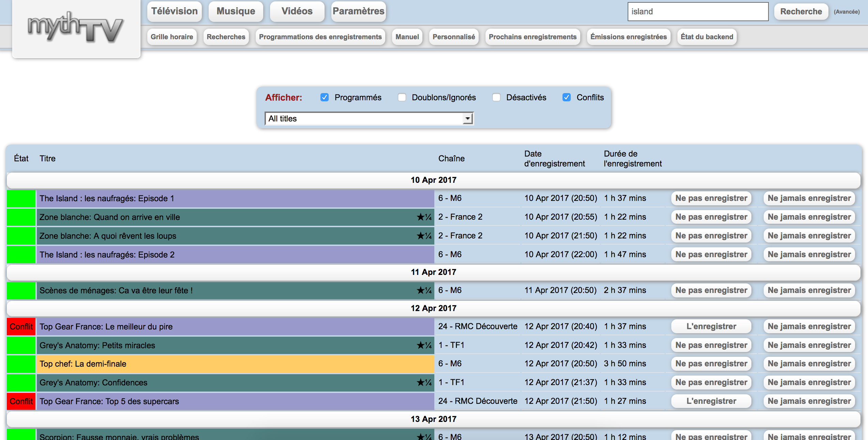This screenshot has width=868, height=440.
Task: Open Programmations des enregistrements tab
Action: coord(320,37)
